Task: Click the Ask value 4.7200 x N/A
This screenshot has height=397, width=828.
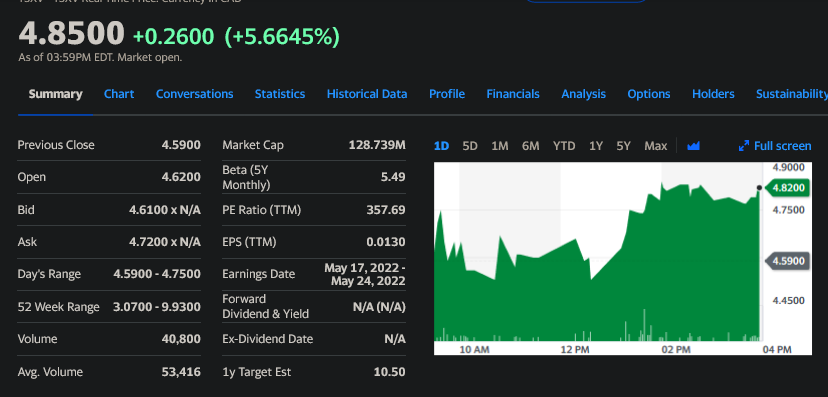Action: 165,242
